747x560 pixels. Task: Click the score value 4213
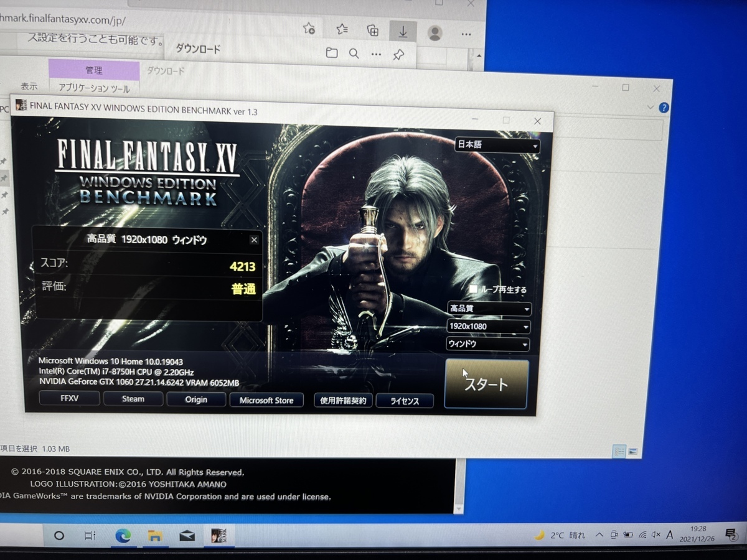[x=242, y=266]
